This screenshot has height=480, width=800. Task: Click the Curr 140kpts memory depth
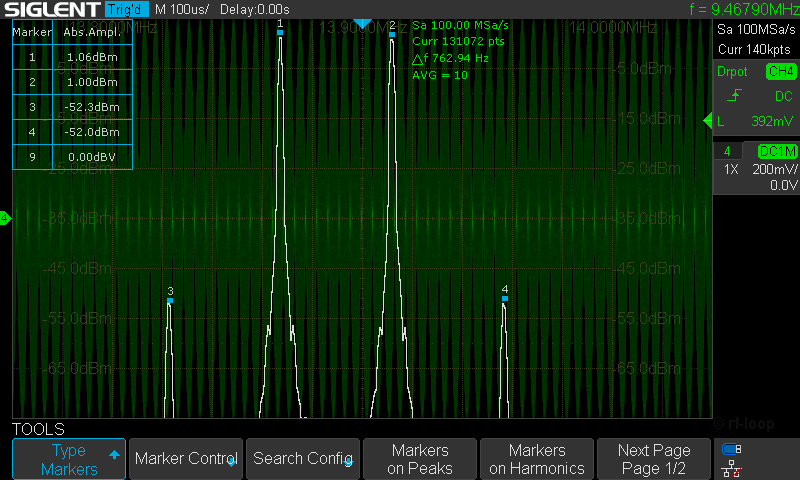click(754, 49)
